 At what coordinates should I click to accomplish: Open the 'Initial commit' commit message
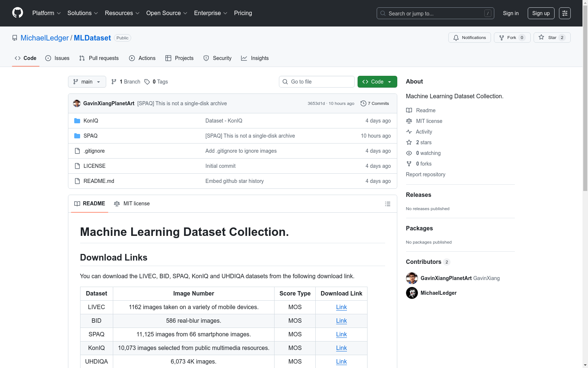pyautogui.click(x=220, y=166)
